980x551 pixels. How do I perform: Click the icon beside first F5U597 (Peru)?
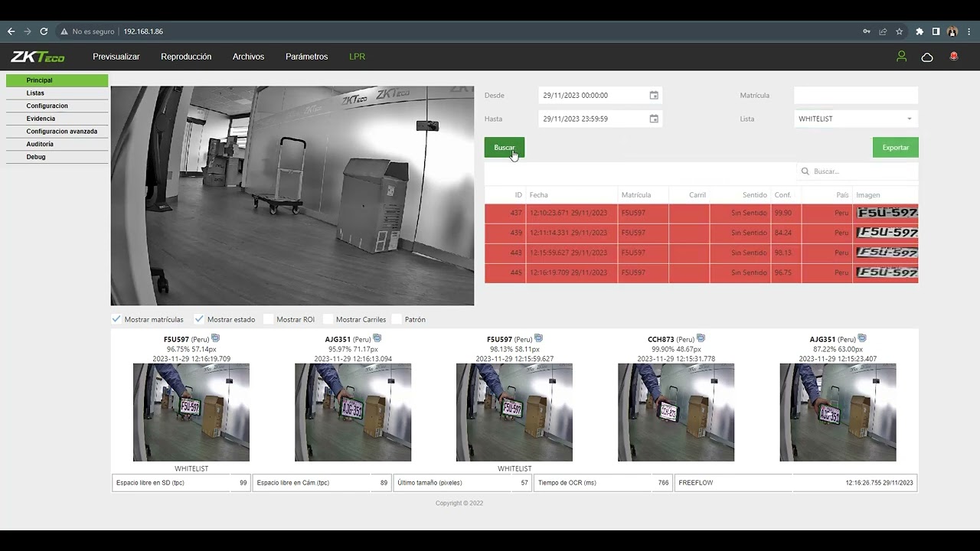pos(216,338)
